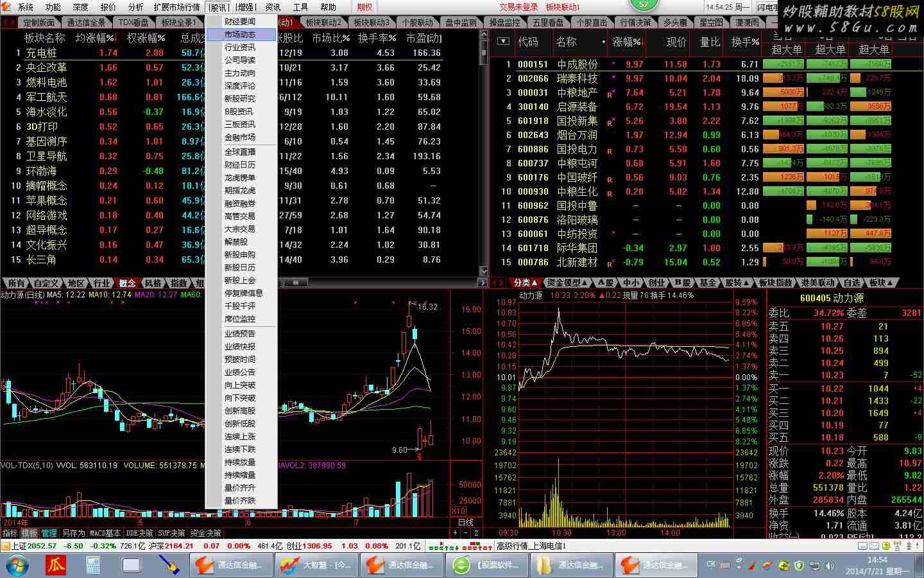Click the R marker beside 中粮地产
The image size is (924, 578).
pyautogui.click(x=610, y=94)
